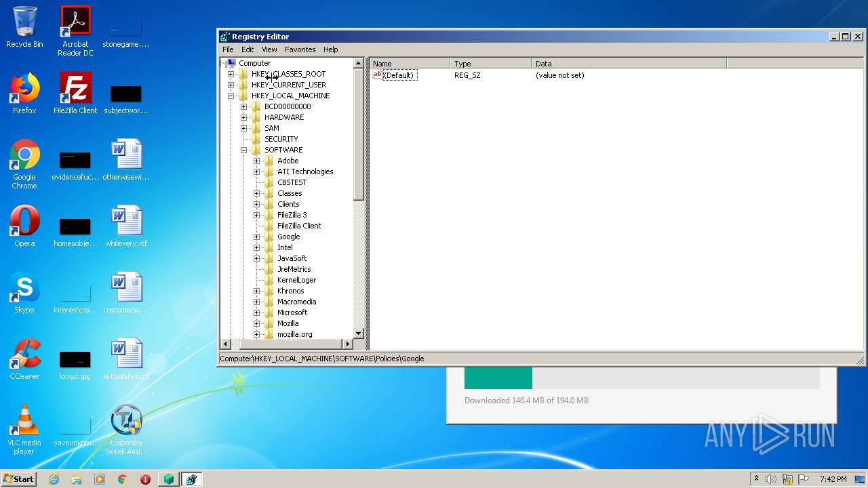Expand the HARDWARE key
This screenshot has width=868, height=488.
click(x=243, y=117)
